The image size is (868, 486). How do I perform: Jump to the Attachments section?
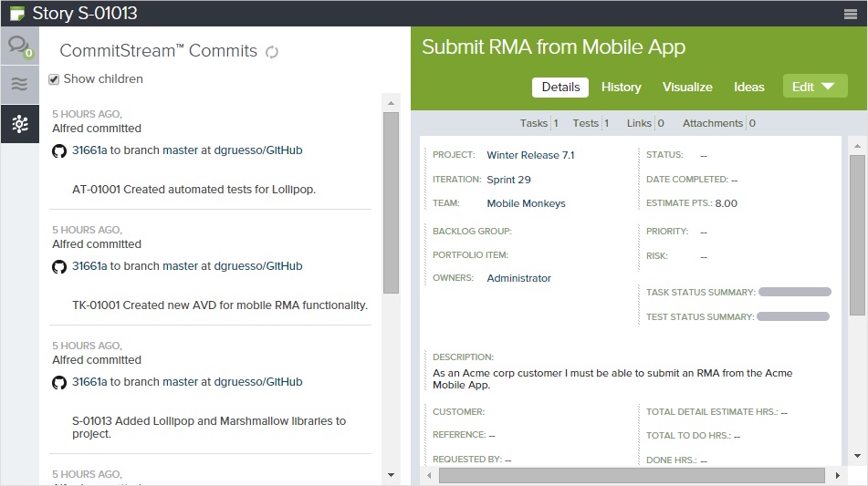pos(718,123)
